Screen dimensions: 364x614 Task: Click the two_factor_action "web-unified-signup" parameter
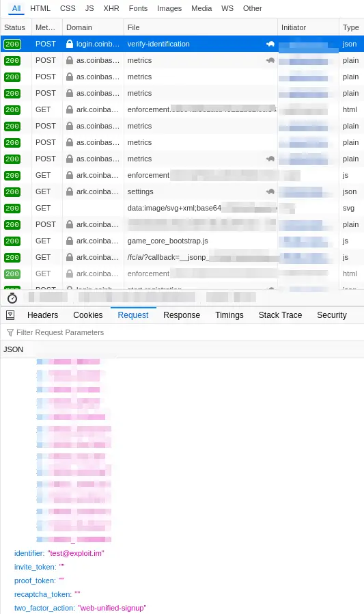pos(81,608)
